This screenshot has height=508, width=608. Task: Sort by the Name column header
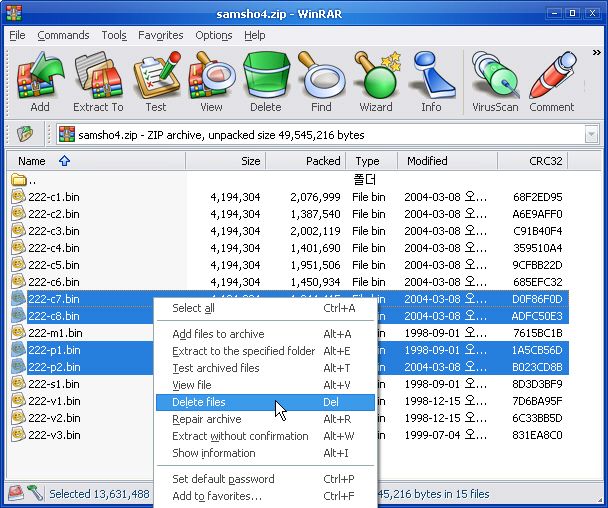pyautogui.click(x=96, y=161)
